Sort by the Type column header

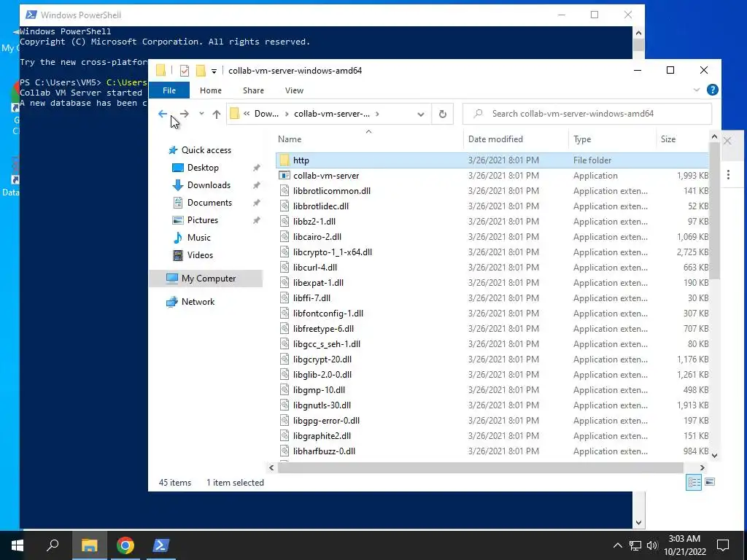[x=612, y=139]
